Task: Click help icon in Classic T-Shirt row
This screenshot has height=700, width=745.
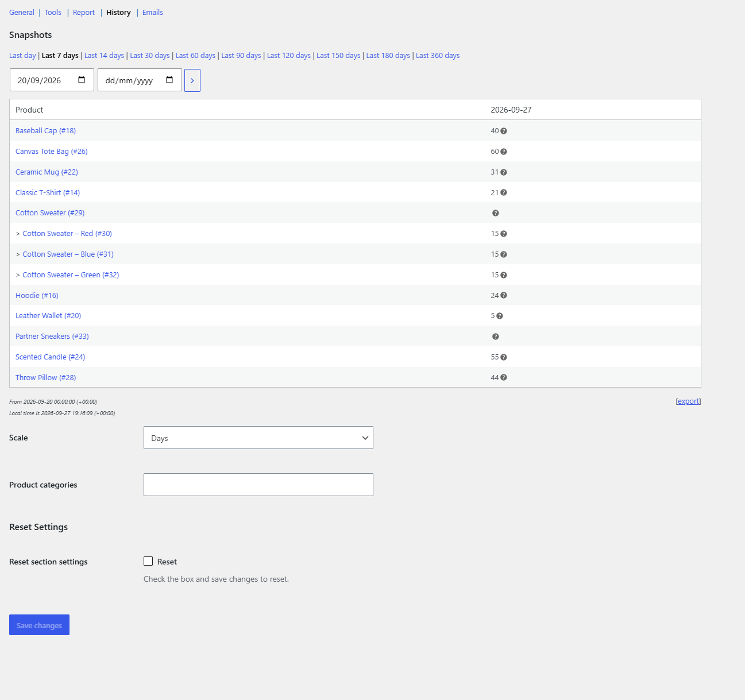Action: [x=504, y=193]
